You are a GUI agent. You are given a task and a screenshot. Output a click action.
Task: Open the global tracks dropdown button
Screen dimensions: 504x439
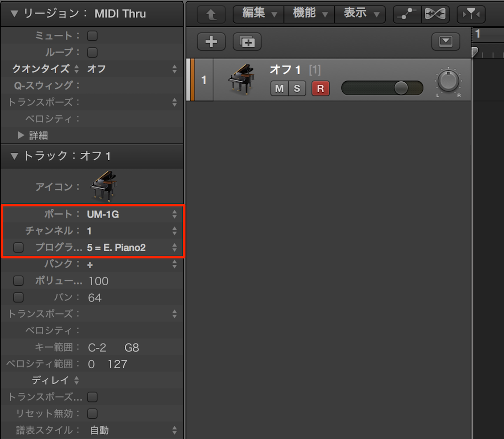tap(446, 41)
